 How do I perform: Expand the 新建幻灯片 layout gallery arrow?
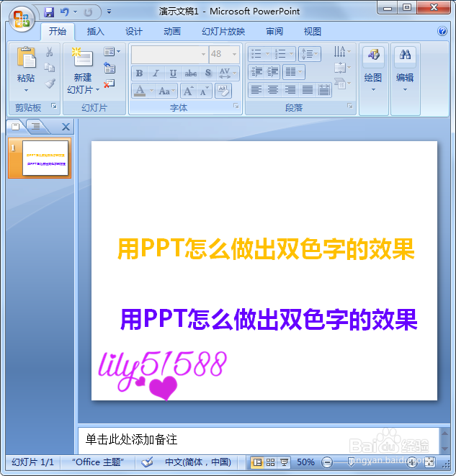pyautogui.click(x=97, y=90)
